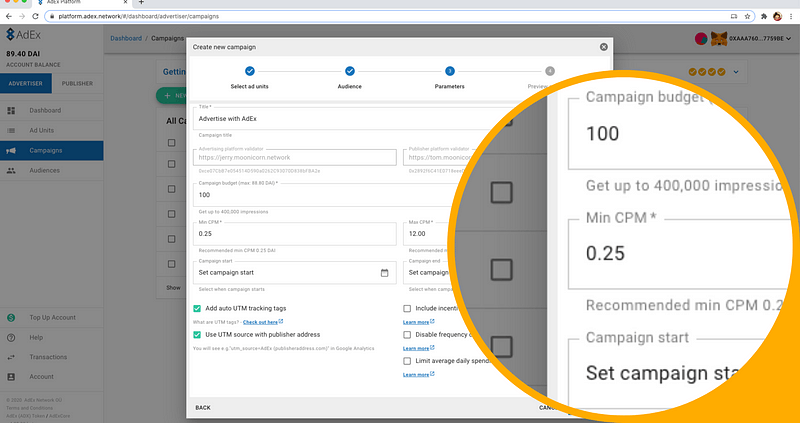Viewport: 800px width, 423px height.
Task: Close the AdEx Platform browser tab
Action: point(126,3)
